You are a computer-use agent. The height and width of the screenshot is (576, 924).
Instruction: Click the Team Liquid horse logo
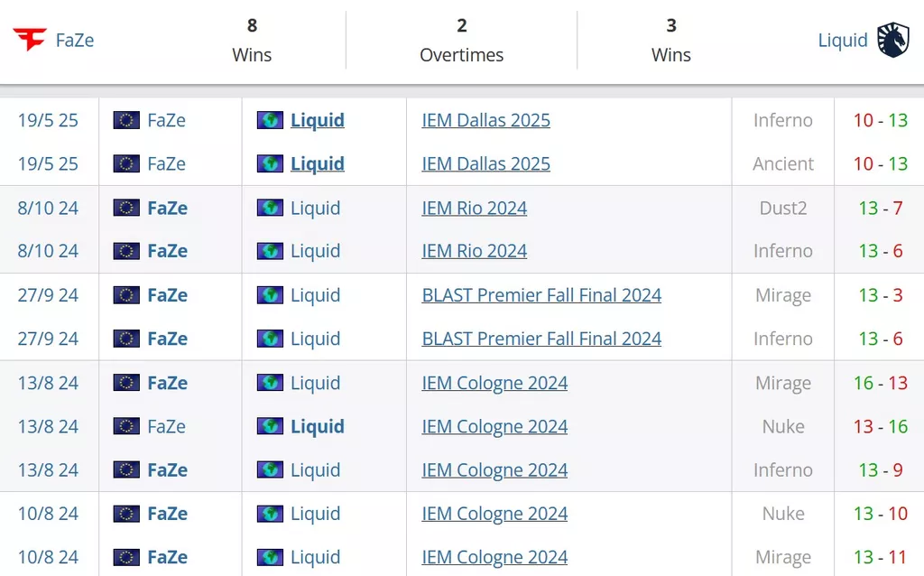pos(893,40)
